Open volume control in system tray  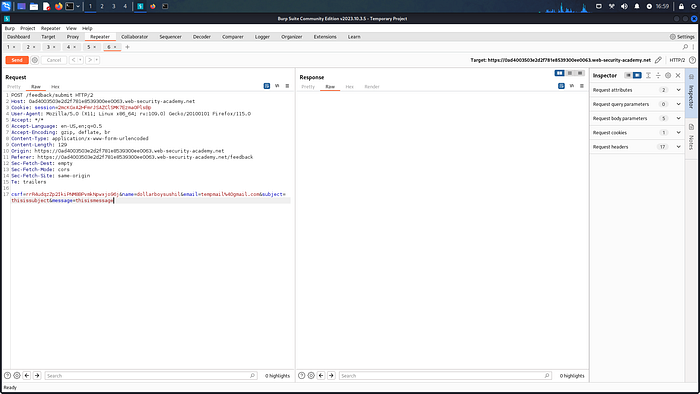click(x=624, y=6)
